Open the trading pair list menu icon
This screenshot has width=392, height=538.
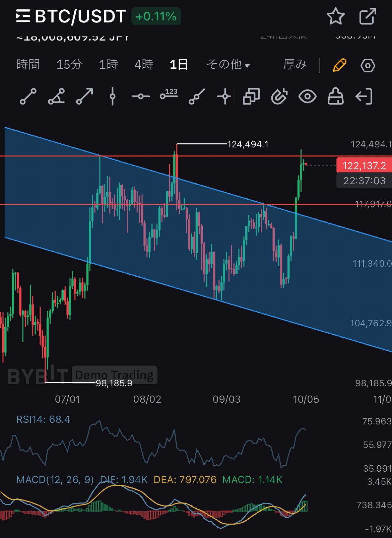click(x=23, y=16)
